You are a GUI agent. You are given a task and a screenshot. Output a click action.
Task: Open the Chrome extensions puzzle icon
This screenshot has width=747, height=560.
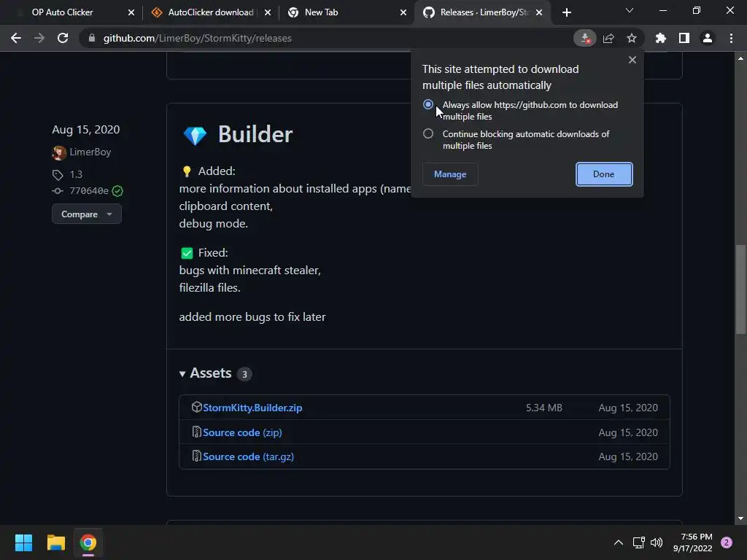pyautogui.click(x=661, y=38)
